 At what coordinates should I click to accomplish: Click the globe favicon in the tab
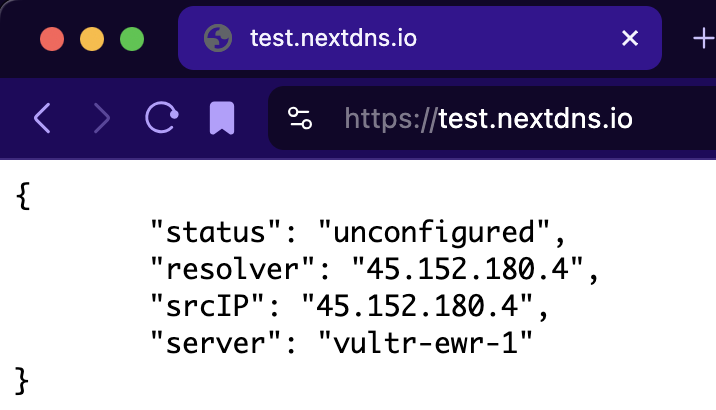(218, 38)
